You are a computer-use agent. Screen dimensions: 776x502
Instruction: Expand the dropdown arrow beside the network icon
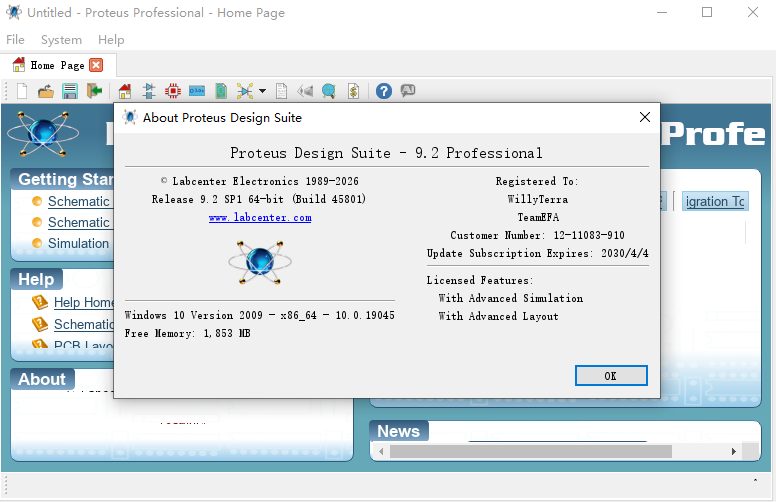[262, 91]
